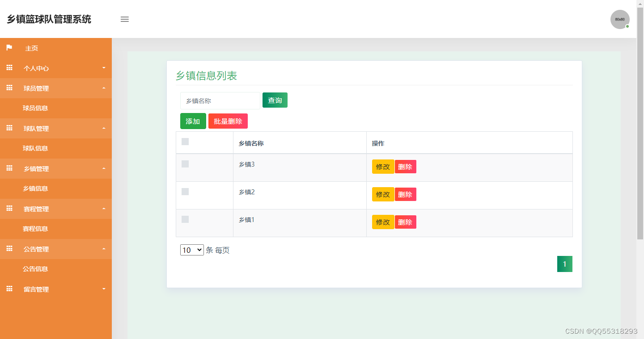Open 球员信息 submenu item
644x339 pixels.
[35, 108]
